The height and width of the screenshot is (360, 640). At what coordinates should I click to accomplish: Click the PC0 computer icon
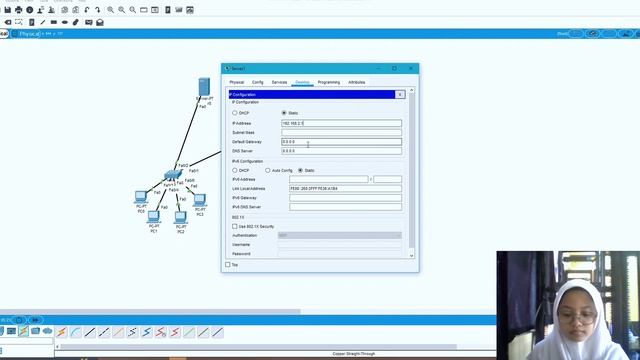pyautogui.click(x=141, y=197)
